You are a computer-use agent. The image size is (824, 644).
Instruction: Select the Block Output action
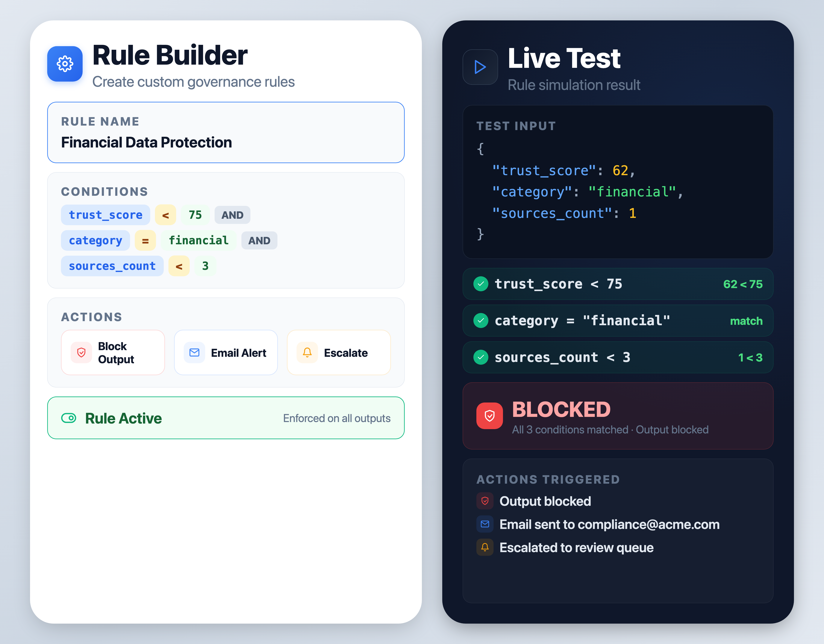(113, 352)
